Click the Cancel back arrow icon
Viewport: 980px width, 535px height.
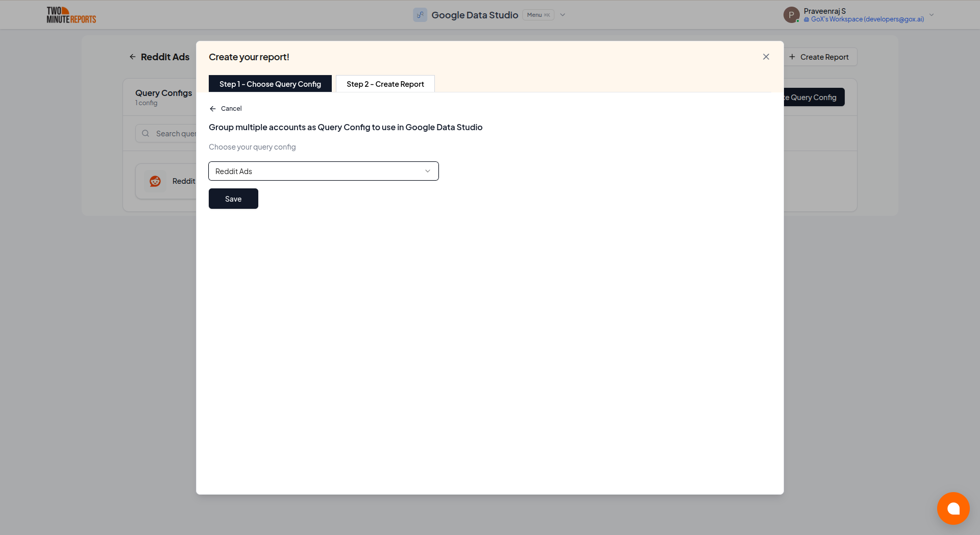point(213,109)
